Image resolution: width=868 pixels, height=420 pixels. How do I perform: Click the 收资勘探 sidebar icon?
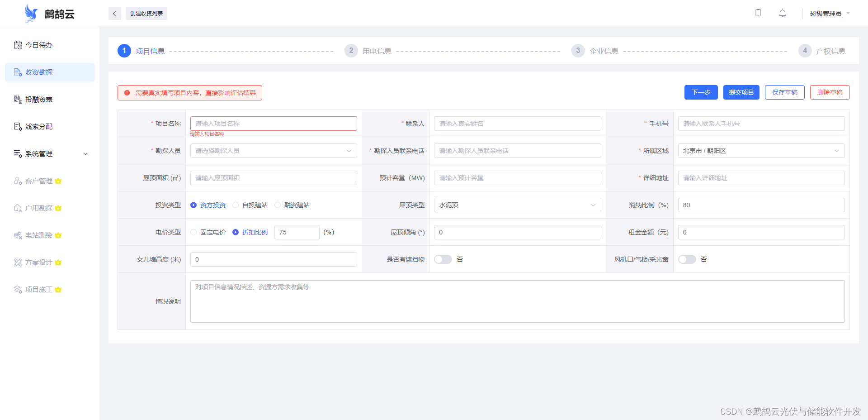coord(18,72)
